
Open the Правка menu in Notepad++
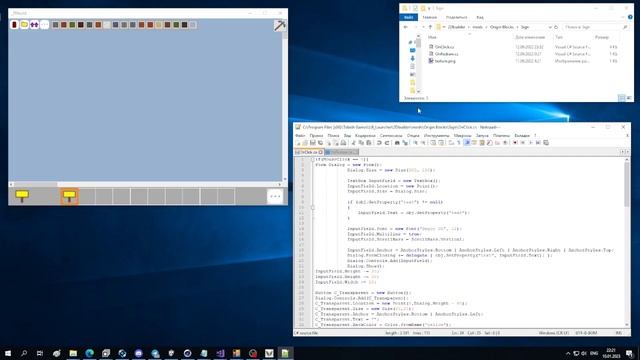[316, 136]
